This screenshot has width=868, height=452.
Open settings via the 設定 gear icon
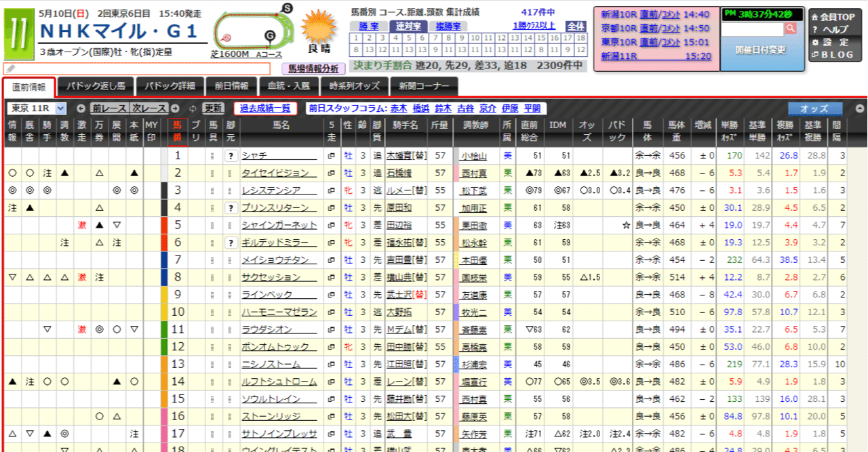pos(814,41)
